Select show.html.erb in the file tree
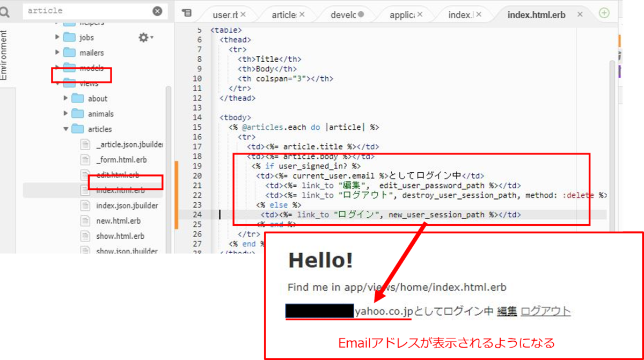 tap(120, 236)
